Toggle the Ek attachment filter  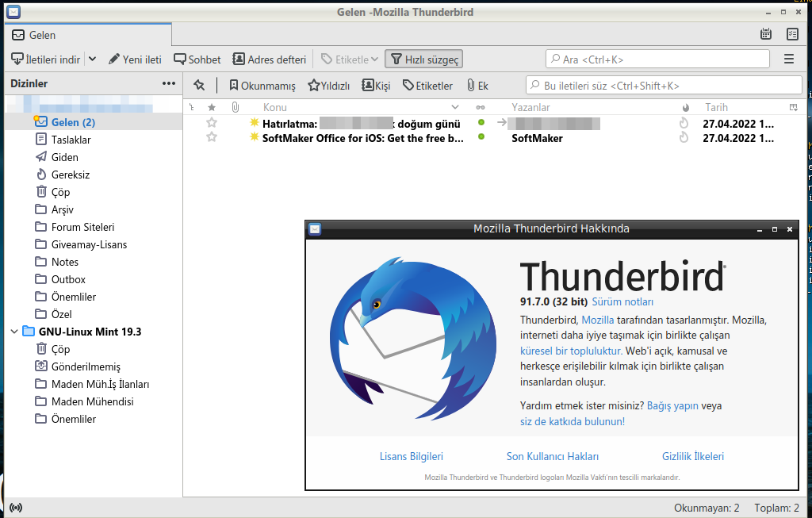(477, 86)
